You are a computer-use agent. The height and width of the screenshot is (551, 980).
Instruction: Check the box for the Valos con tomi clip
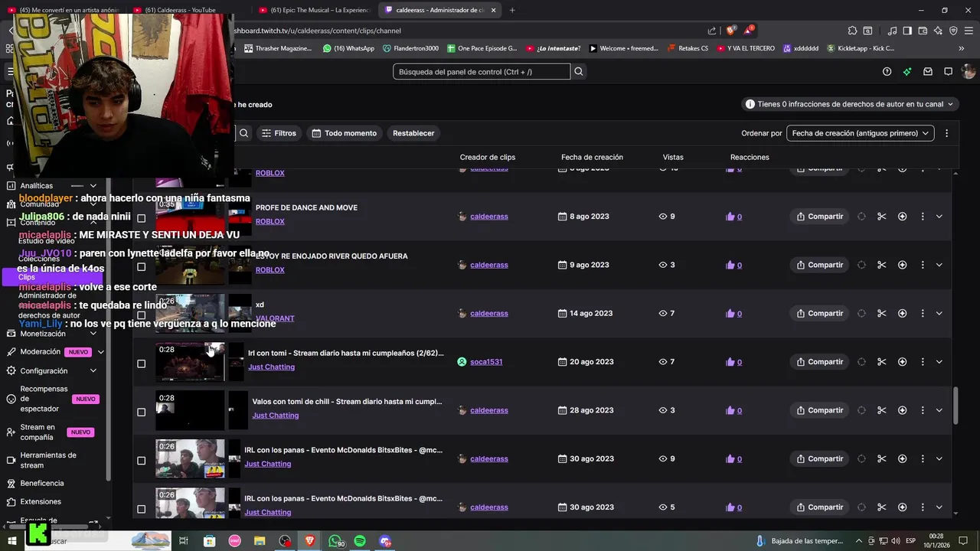[x=141, y=412]
